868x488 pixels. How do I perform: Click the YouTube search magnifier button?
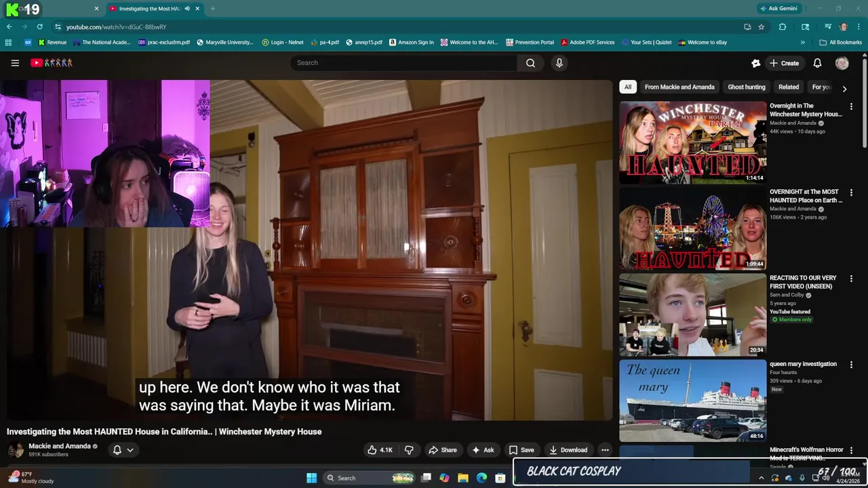(x=530, y=63)
